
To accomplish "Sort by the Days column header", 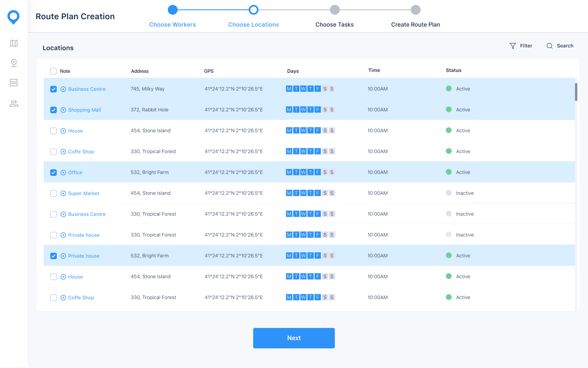I will [x=293, y=71].
